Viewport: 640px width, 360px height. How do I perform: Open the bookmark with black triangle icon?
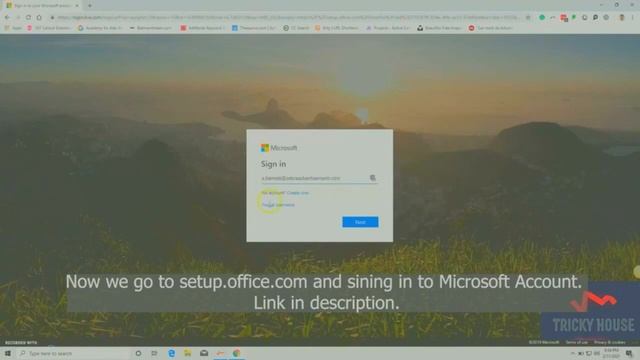[439, 28]
